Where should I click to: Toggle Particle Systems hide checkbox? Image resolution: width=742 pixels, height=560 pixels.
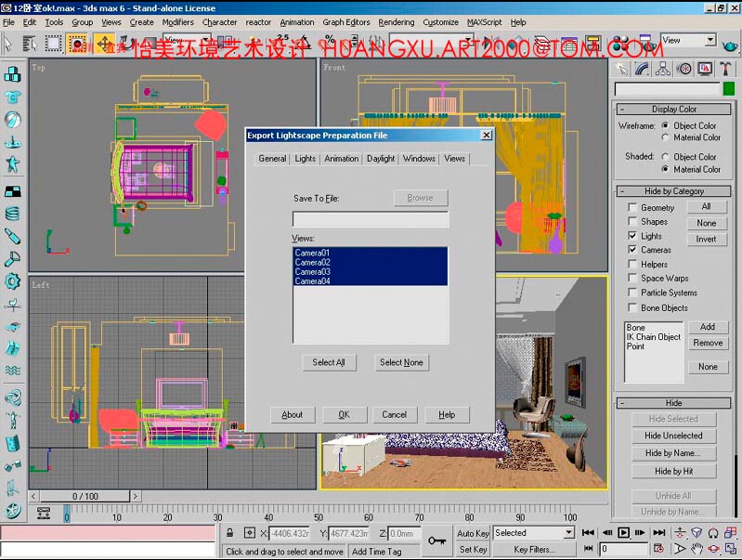pos(631,292)
